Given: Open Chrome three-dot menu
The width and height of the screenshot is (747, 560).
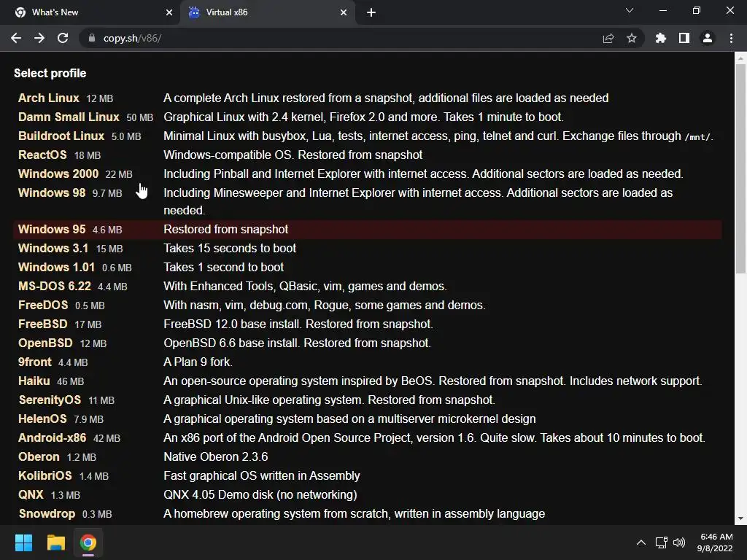Looking at the screenshot, I should tap(731, 38).
